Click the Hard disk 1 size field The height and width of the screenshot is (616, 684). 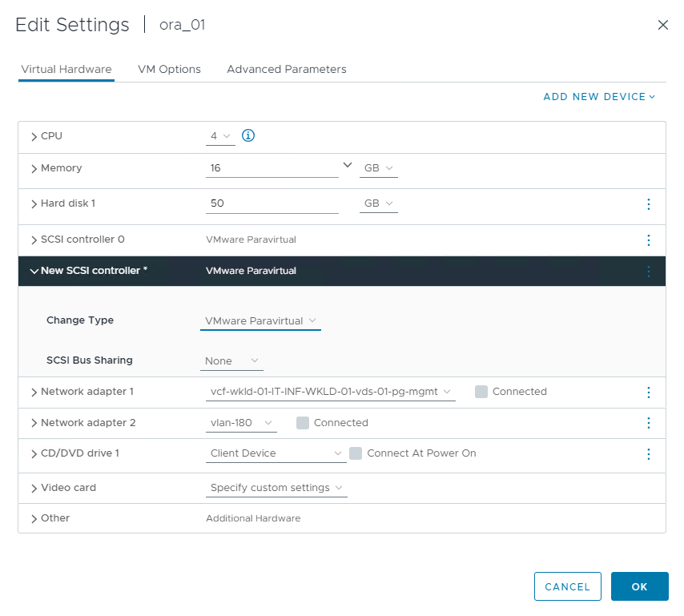[272, 204]
